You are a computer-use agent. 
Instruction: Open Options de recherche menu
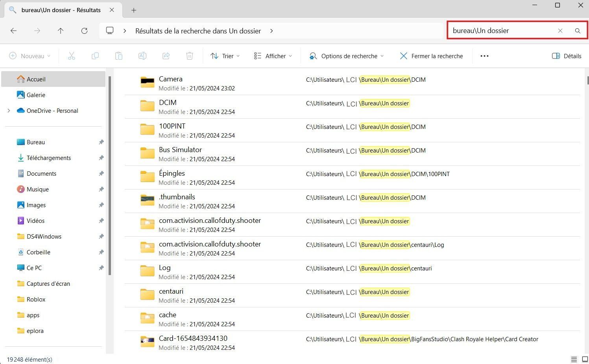click(346, 56)
